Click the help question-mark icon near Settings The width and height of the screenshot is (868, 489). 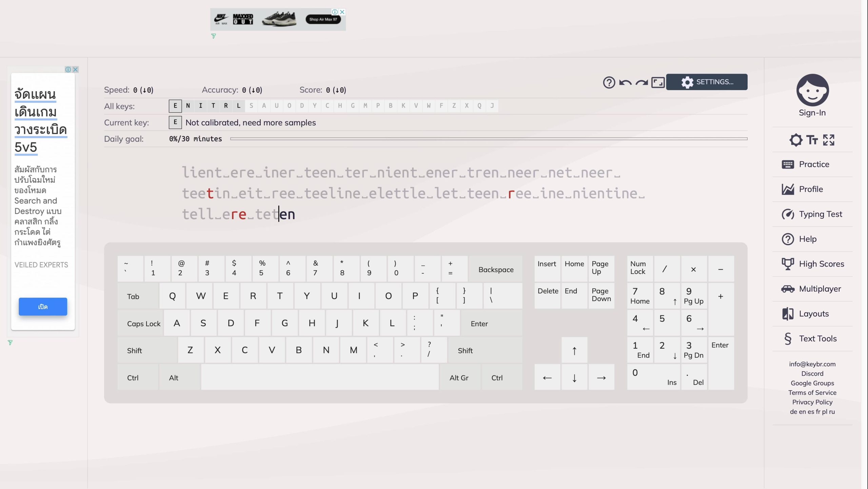pyautogui.click(x=609, y=82)
